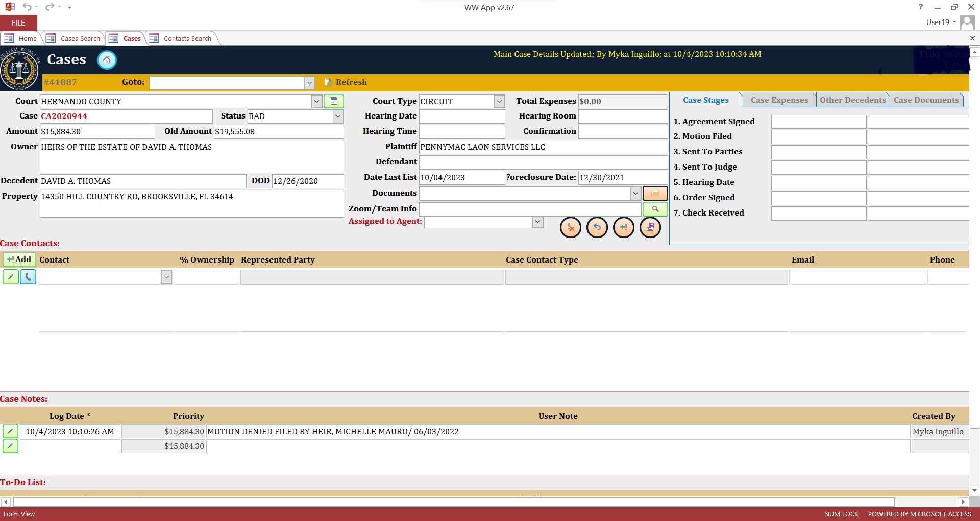Click the horizontal scrollbar left arrow
The height and width of the screenshot is (521, 980).
coord(6,502)
